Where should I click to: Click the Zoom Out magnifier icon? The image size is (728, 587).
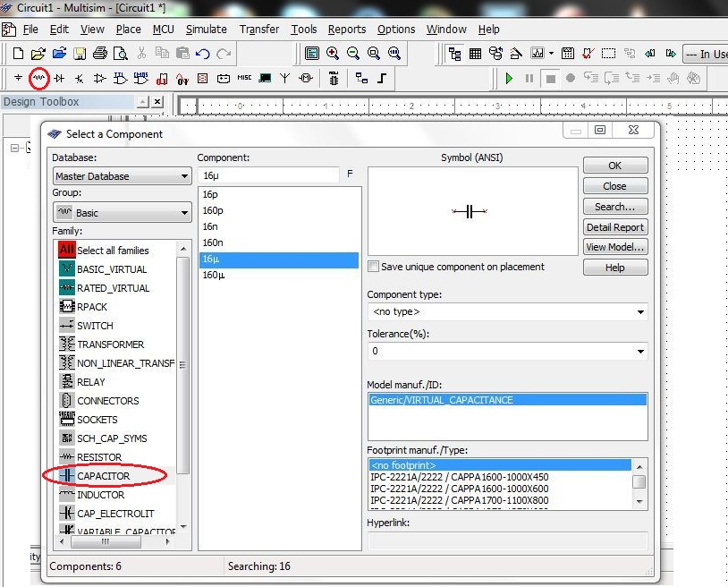[x=353, y=54]
